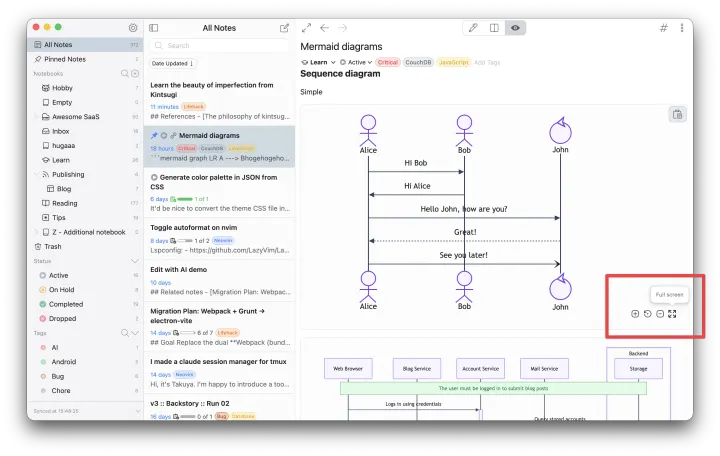The image size is (720, 456).
Task: Click the distraction-free expand arrows icon
Action: click(306, 28)
